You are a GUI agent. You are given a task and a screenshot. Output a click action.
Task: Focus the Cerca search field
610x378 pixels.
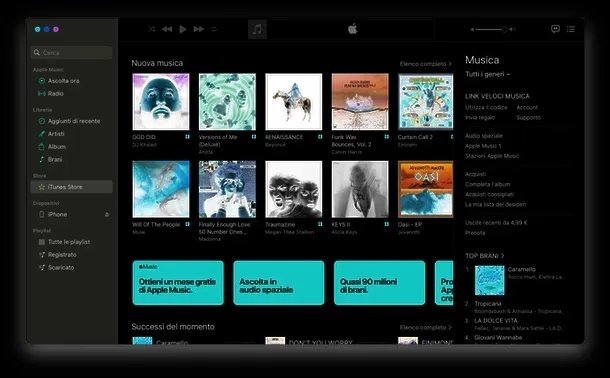point(72,52)
